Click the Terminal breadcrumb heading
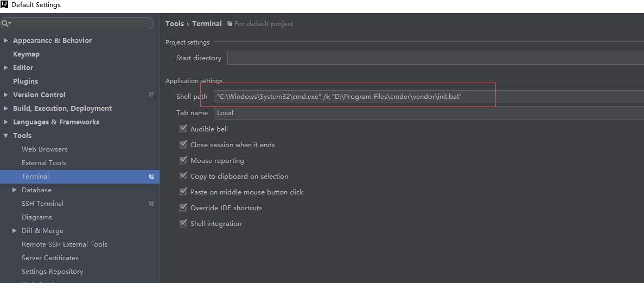 click(207, 24)
